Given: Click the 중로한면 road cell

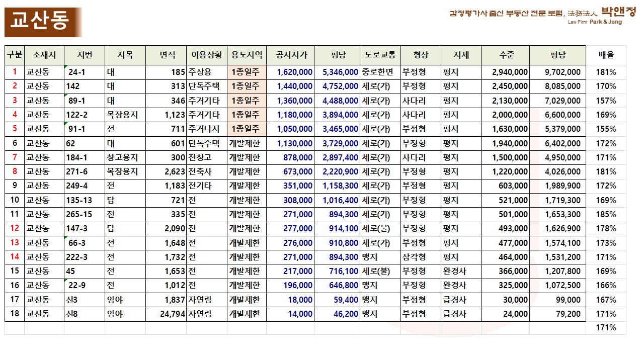Looking at the screenshot, I should [380, 72].
